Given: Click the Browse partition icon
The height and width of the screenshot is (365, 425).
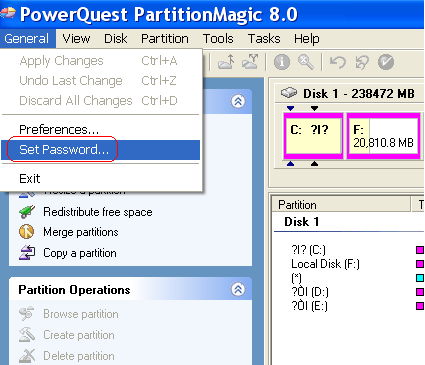Looking at the screenshot, I should tap(27, 314).
